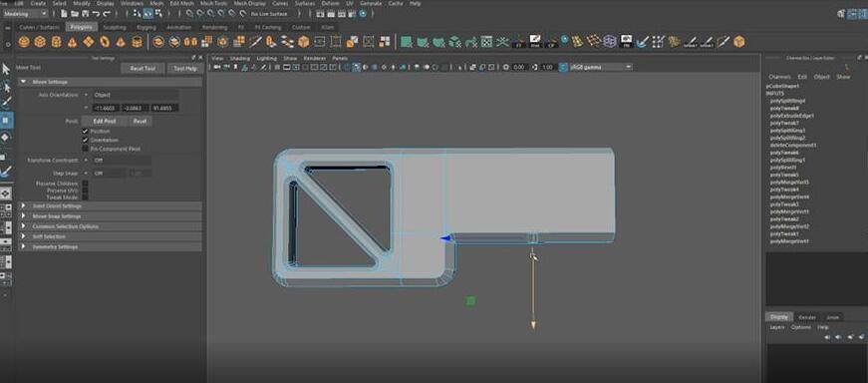Create a polygon sphere from the shelf
The width and height of the screenshot is (868, 383).
pyautogui.click(x=24, y=42)
